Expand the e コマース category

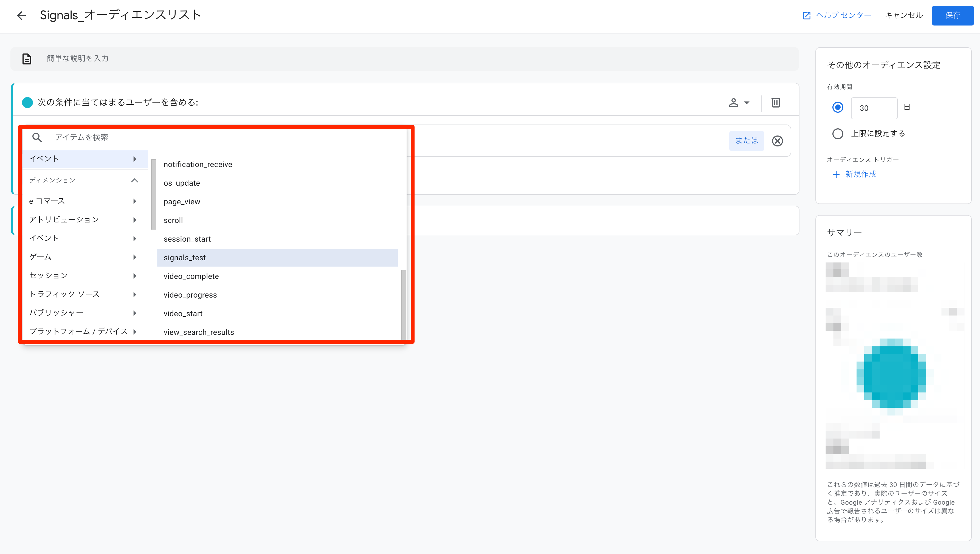coord(85,201)
